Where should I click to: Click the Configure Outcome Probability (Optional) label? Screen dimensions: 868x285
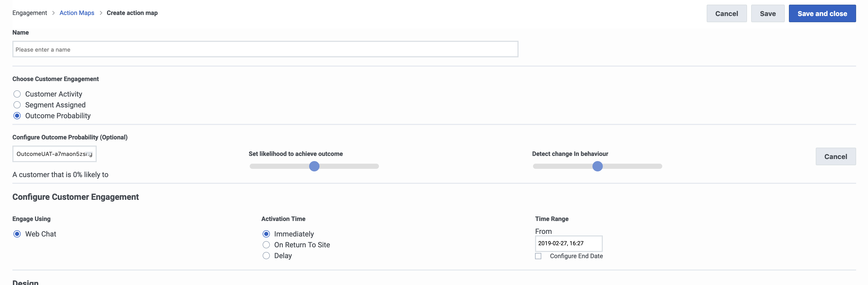70,137
